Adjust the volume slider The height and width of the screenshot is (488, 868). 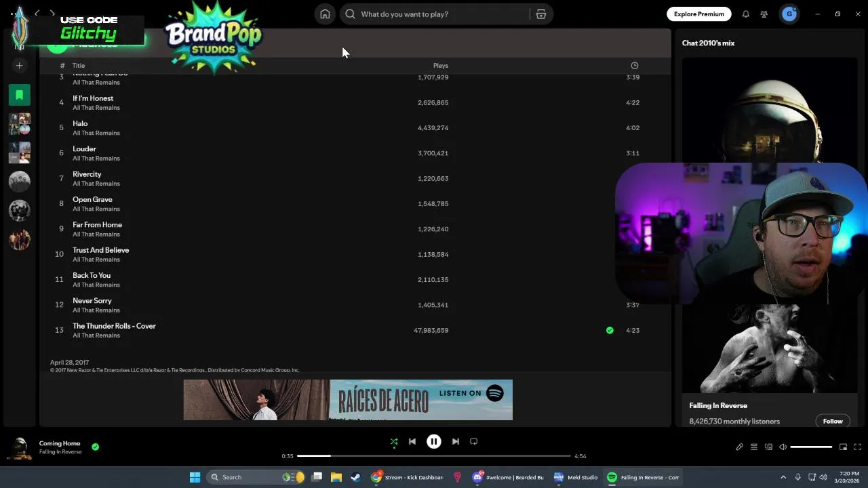(811, 447)
